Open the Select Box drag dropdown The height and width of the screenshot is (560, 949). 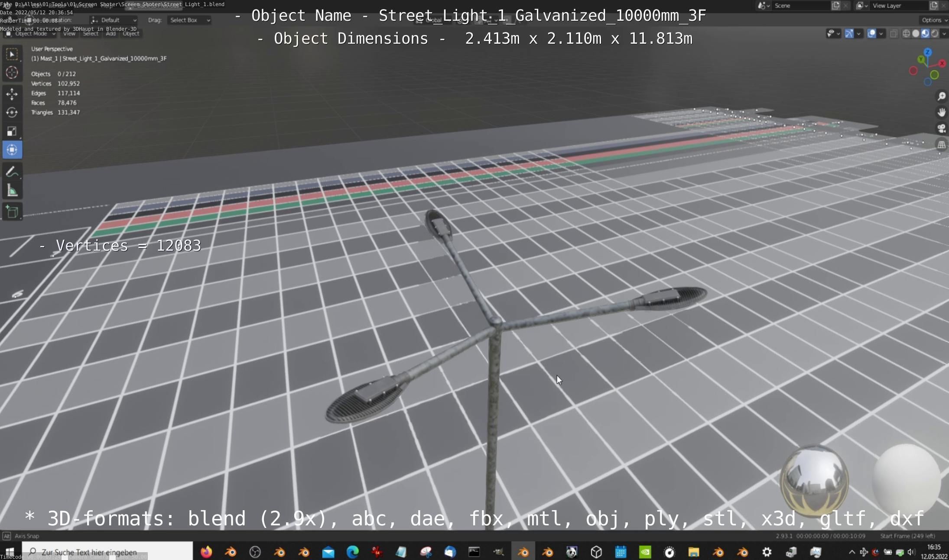point(189,20)
